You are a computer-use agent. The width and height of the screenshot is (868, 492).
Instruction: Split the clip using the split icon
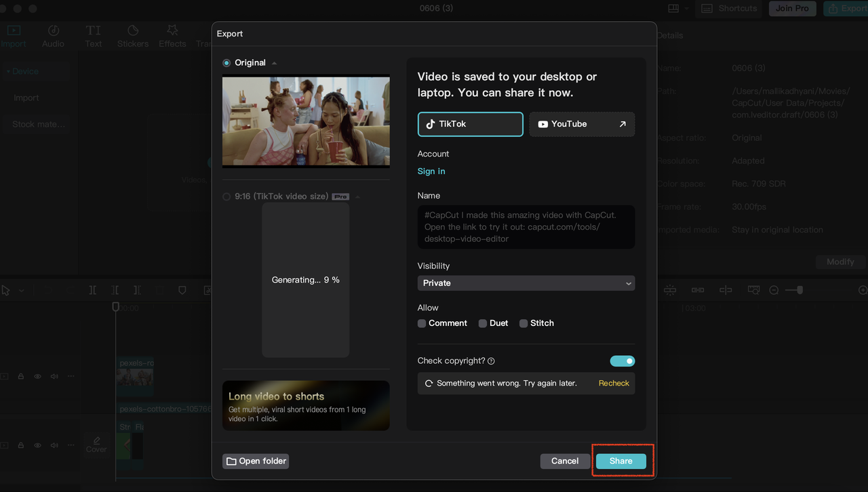click(93, 289)
